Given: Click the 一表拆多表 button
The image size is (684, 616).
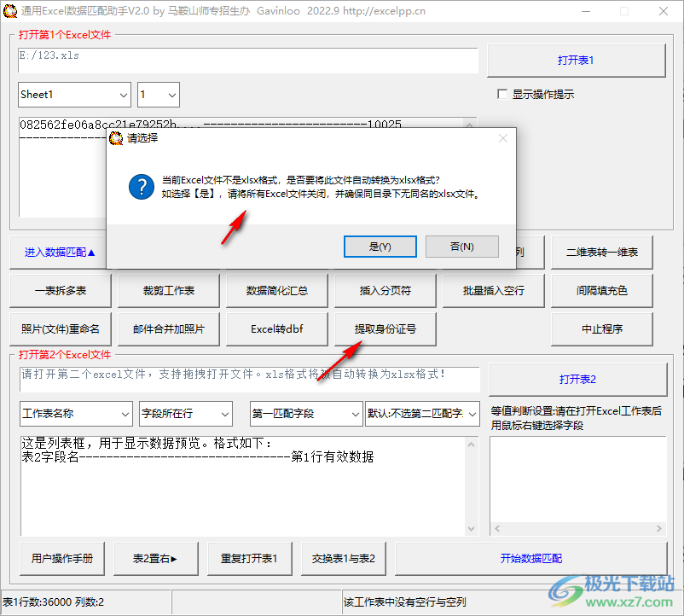Looking at the screenshot, I should coord(61,291).
